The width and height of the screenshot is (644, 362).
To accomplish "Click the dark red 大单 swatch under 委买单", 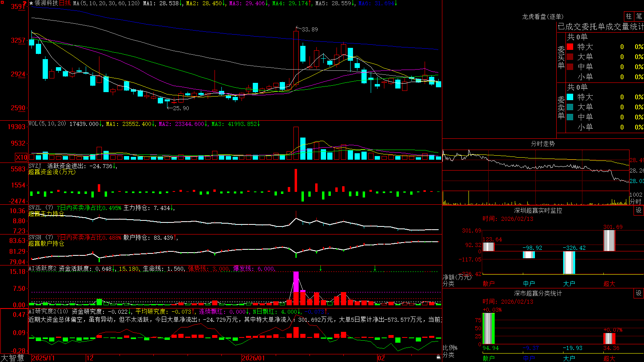I will 570,57.
